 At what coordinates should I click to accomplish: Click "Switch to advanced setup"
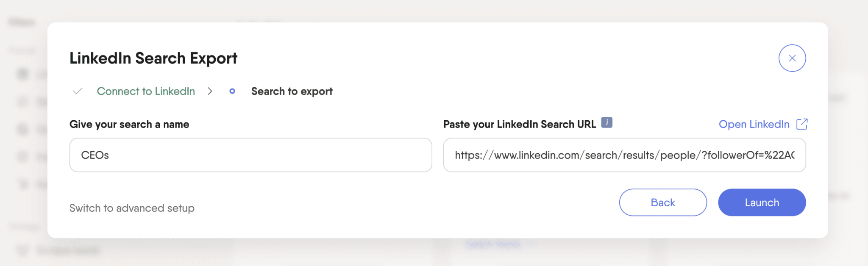click(132, 208)
